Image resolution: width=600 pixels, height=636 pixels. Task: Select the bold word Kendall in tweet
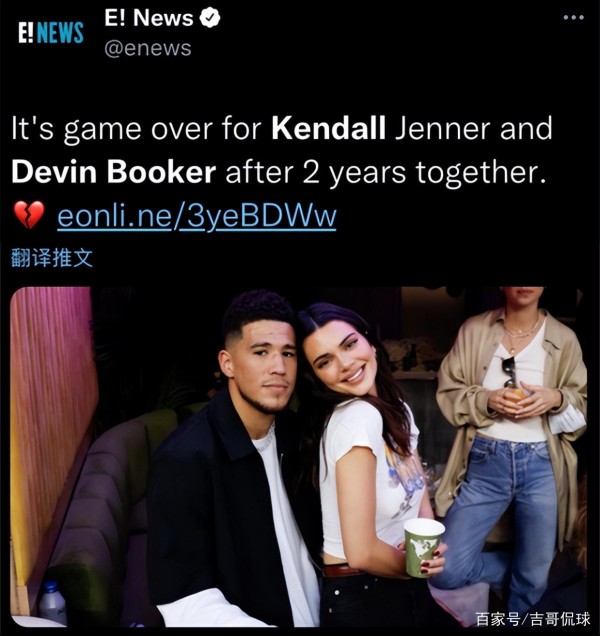(x=328, y=129)
